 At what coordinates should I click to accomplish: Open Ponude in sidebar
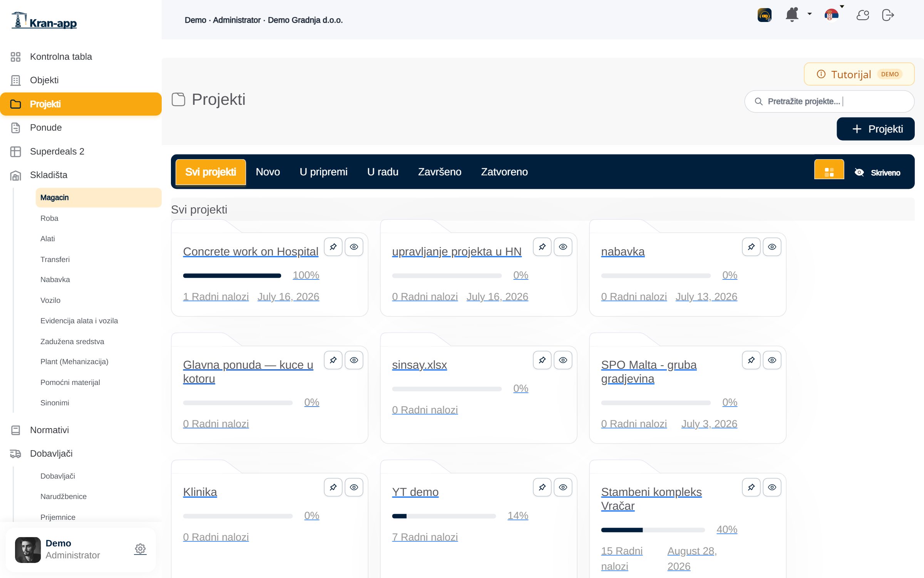tap(81, 128)
